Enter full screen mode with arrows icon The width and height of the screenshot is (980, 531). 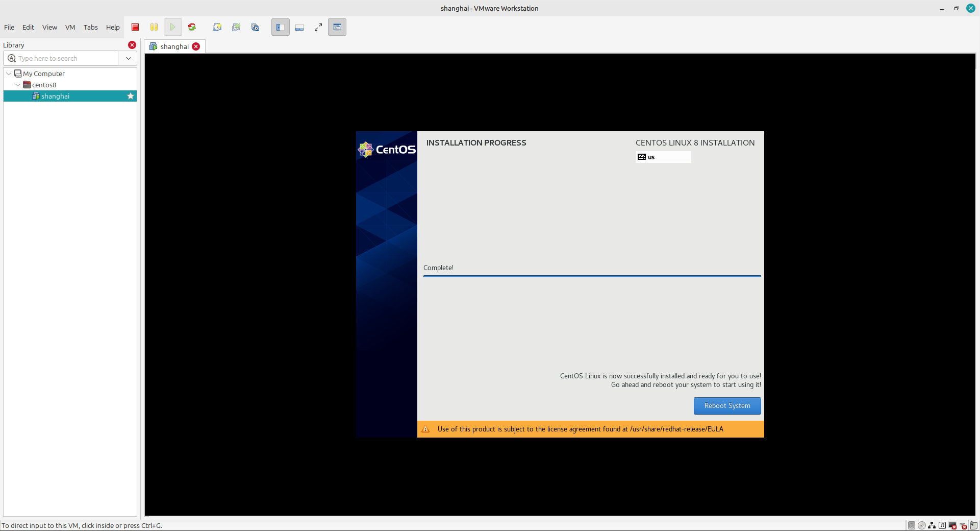[x=318, y=27]
